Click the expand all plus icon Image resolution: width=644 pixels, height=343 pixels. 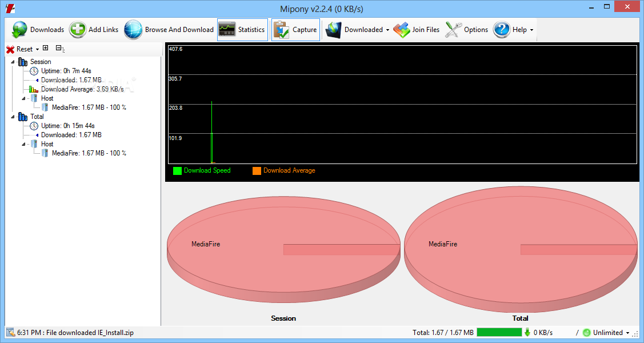pos(46,48)
